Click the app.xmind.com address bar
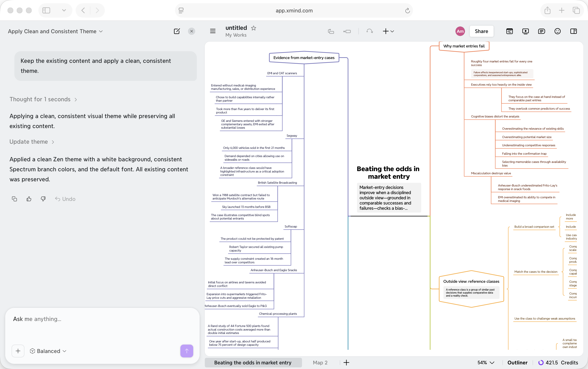The image size is (588, 369). click(x=294, y=10)
